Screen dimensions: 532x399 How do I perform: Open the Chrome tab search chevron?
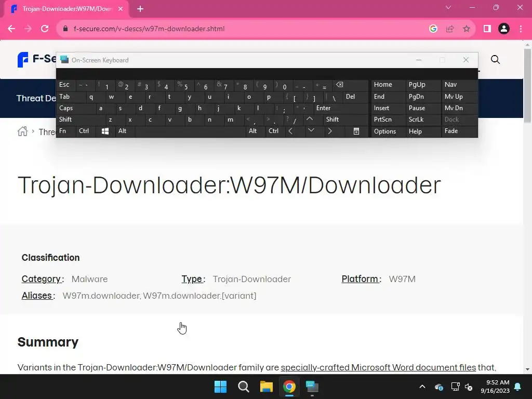[448, 7]
